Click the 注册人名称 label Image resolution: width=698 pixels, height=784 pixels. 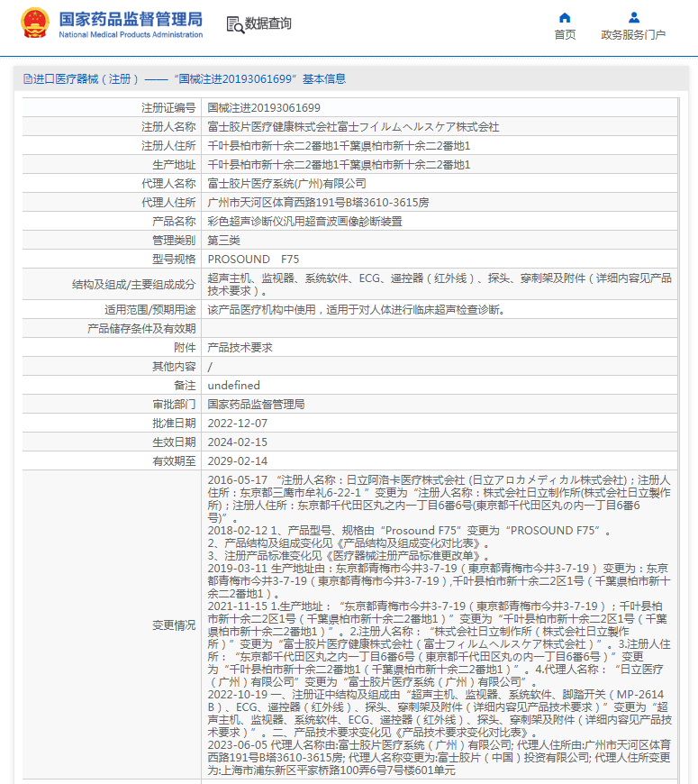pos(168,127)
